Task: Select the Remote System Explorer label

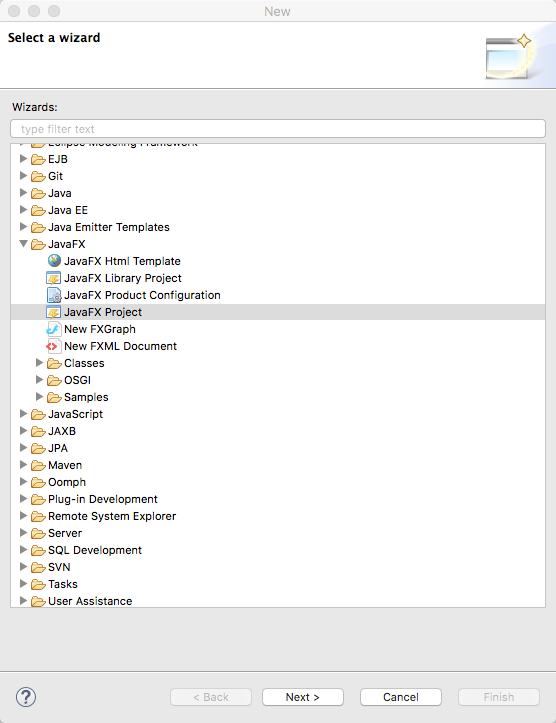Action: 112,516
